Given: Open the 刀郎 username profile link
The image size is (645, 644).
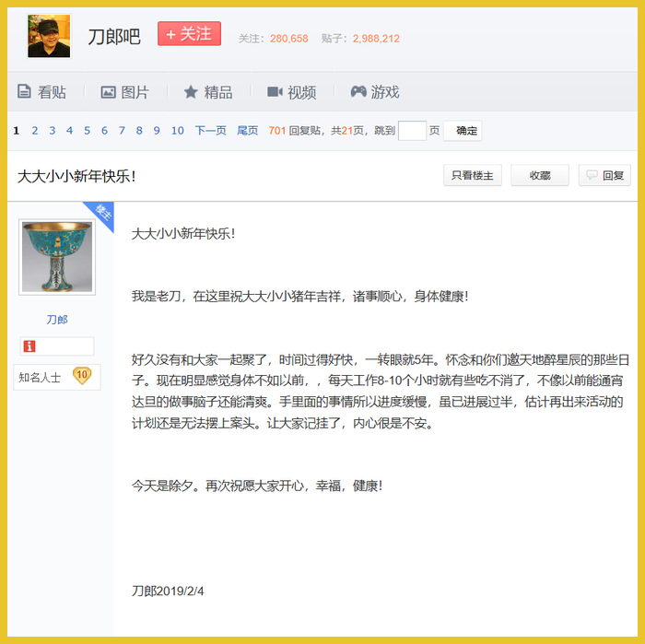Looking at the screenshot, I should (57, 320).
